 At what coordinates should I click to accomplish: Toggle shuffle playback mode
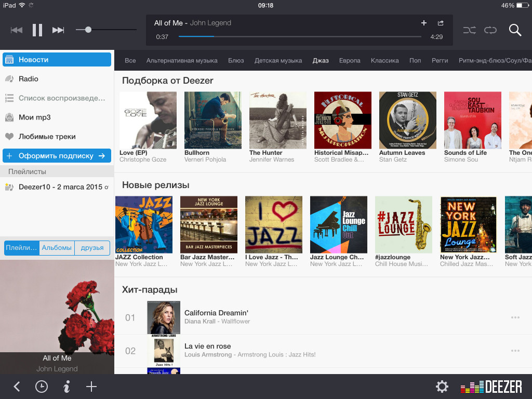click(x=469, y=30)
